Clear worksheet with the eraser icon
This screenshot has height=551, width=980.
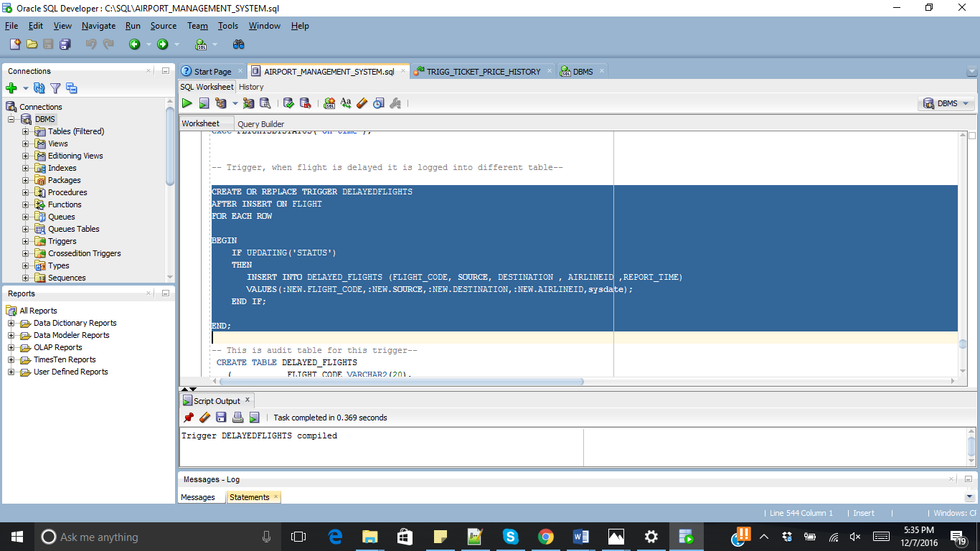click(362, 103)
